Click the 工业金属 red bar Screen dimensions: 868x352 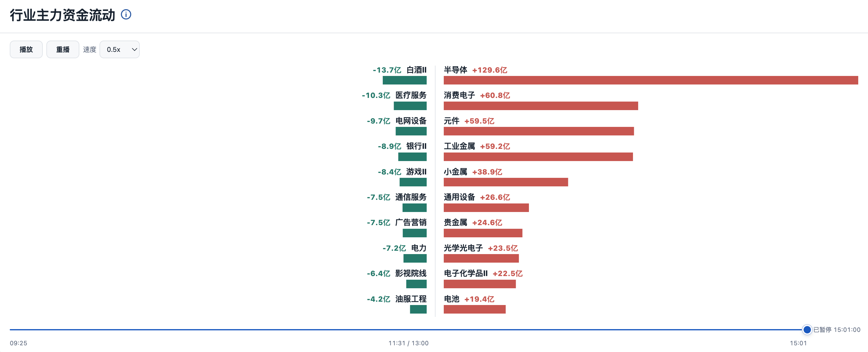click(x=538, y=157)
